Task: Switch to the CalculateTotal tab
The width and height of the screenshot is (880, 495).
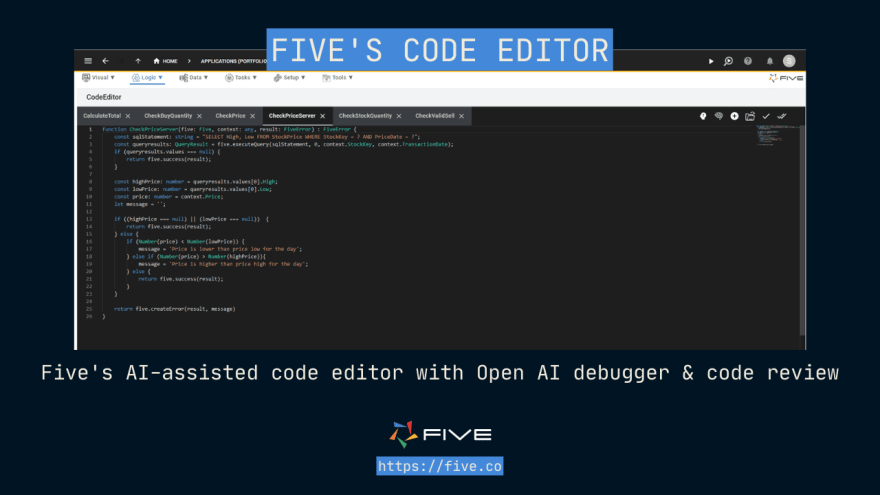Action: (x=102, y=116)
